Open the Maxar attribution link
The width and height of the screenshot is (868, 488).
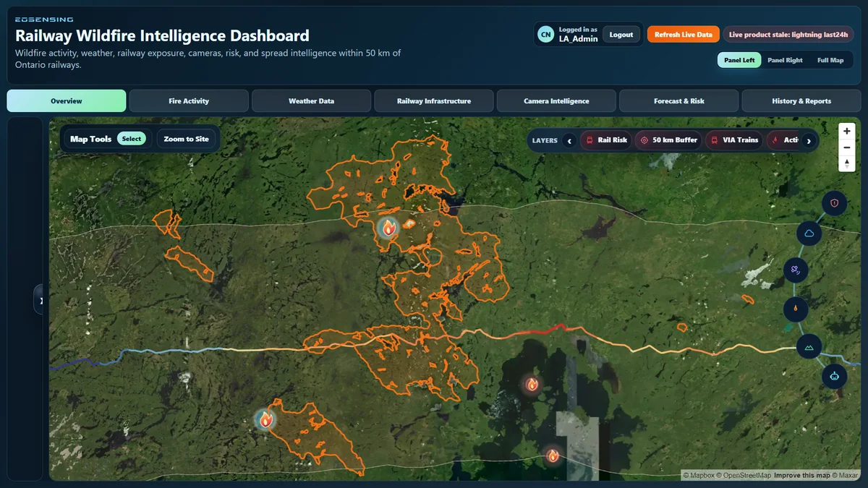pyautogui.click(x=844, y=475)
